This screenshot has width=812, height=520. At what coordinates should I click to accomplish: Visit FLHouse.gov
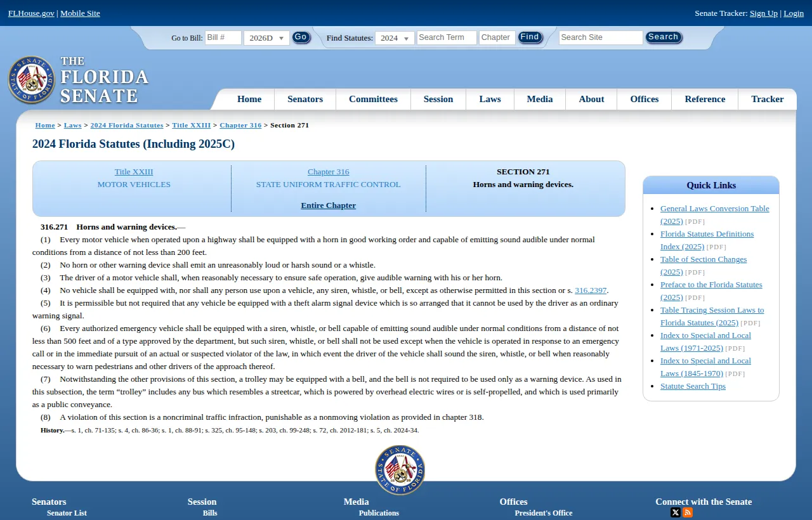[x=30, y=13]
